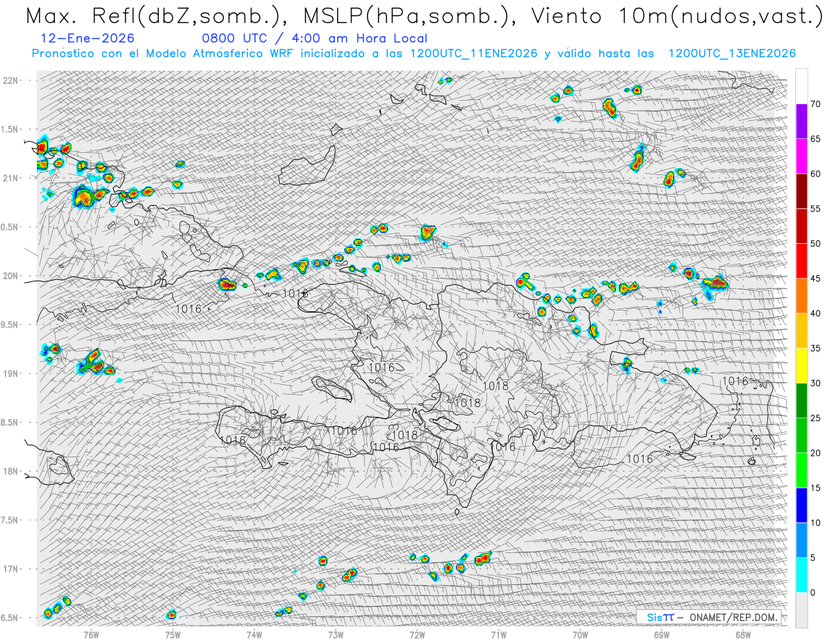The image size is (834, 644).
Task: Pick the magenta colorbar segment between 60 and 65
Action: tap(801, 156)
